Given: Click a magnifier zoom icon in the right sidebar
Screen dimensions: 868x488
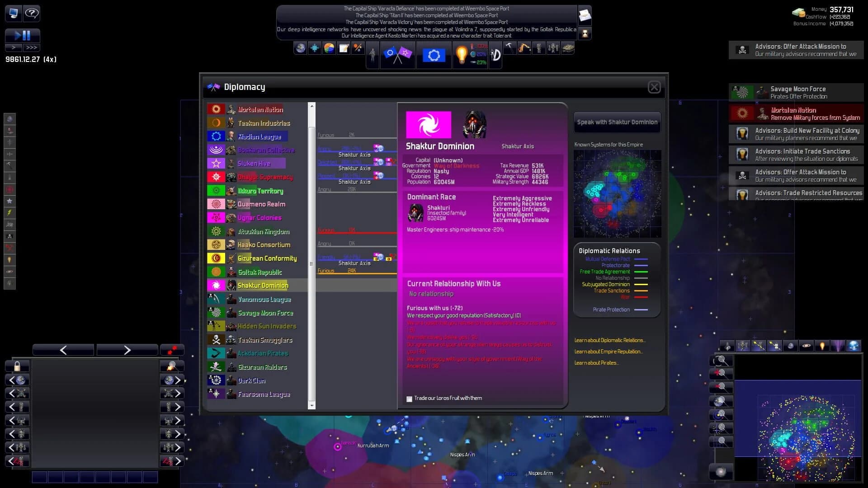Looking at the screenshot, I should pyautogui.click(x=722, y=361).
